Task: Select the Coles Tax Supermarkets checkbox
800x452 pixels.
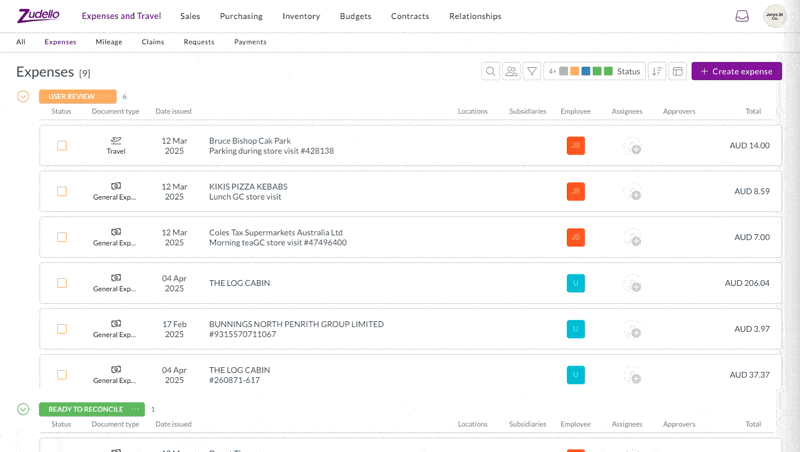Action: click(62, 237)
